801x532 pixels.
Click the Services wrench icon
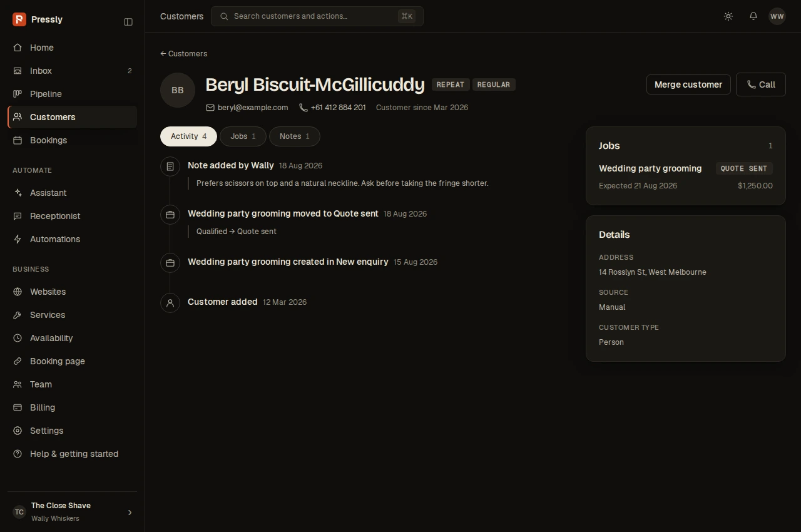18,315
